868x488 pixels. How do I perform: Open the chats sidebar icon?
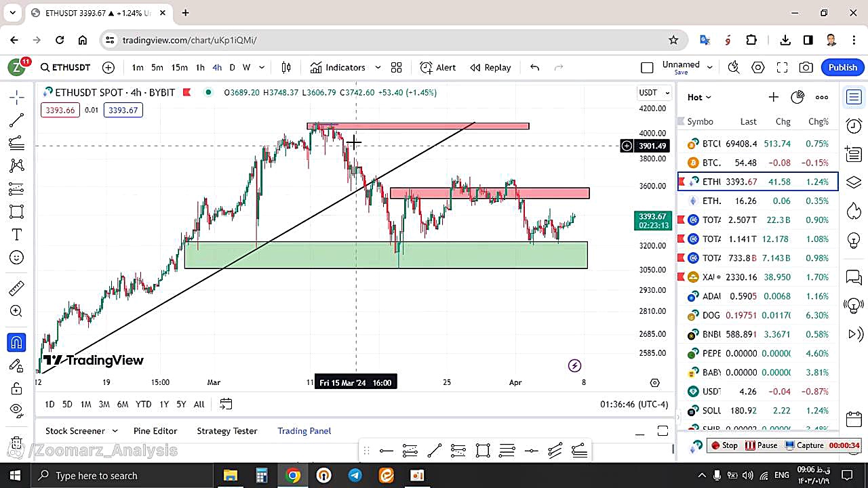point(854,277)
